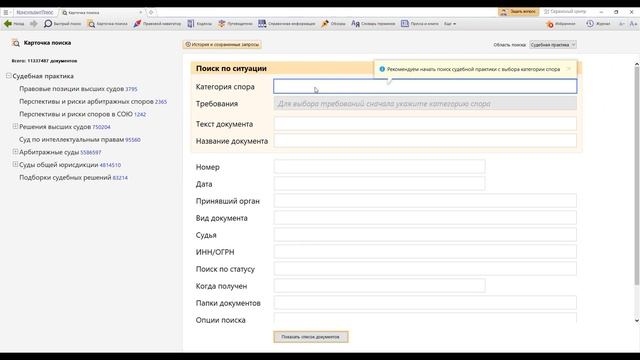Open Сервисный центр
The image size is (640, 360).
coord(564,12)
